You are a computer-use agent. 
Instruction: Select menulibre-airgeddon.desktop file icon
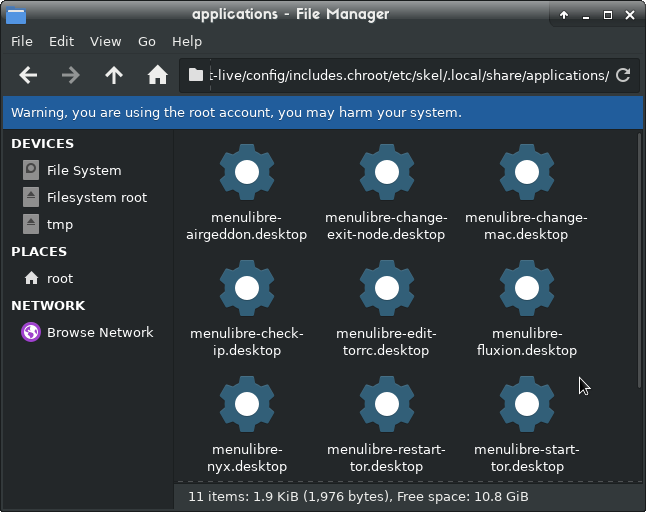pyautogui.click(x=246, y=173)
